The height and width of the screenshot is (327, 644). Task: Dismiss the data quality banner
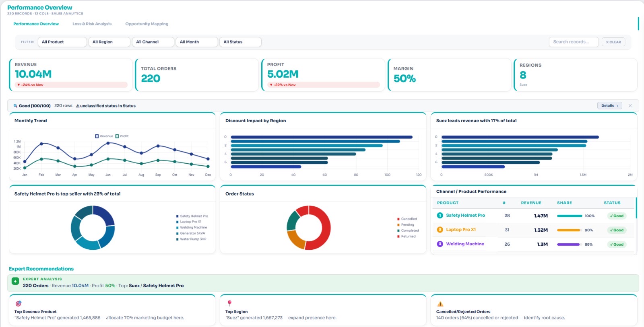pyautogui.click(x=630, y=106)
